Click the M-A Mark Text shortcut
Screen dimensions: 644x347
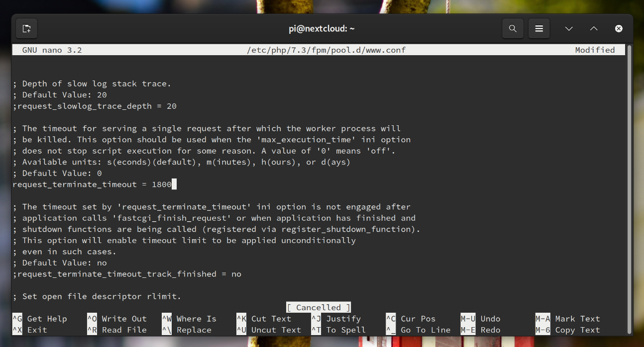[x=567, y=319]
